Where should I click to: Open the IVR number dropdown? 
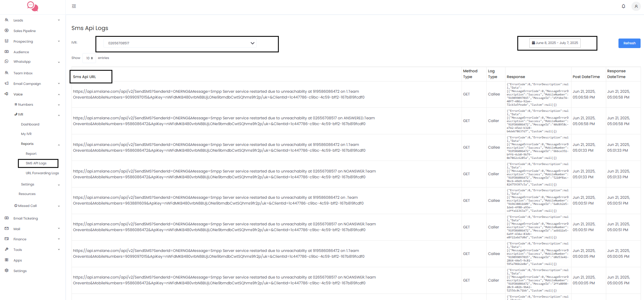(x=180, y=43)
